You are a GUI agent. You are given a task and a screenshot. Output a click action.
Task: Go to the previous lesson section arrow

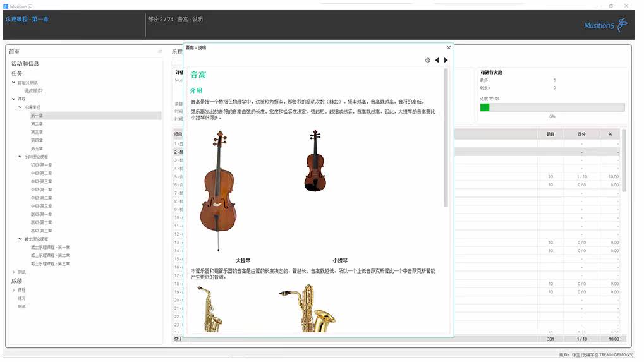coord(437,60)
